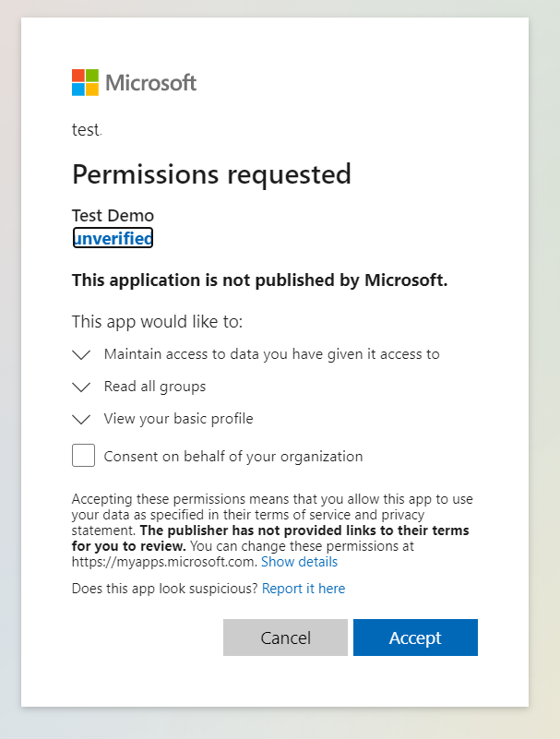Select the View your basic profile text
This screenshot has width=560, height=739.
coord(178,419)
